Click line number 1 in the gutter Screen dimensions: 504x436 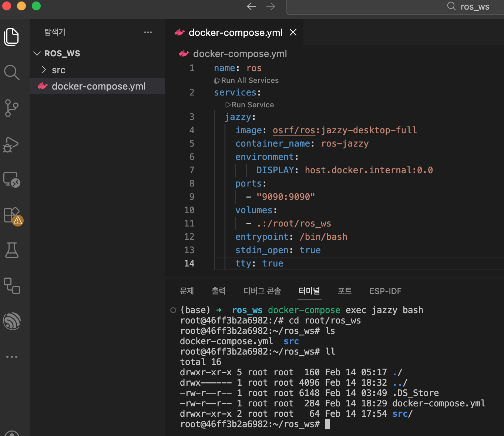click(192, 68)
